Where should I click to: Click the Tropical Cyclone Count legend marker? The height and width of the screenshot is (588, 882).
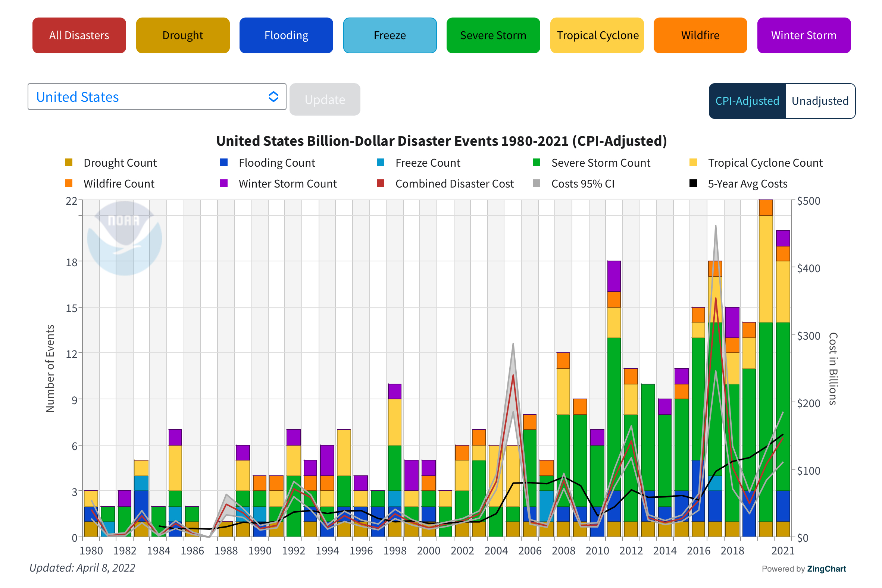point(693,162)
